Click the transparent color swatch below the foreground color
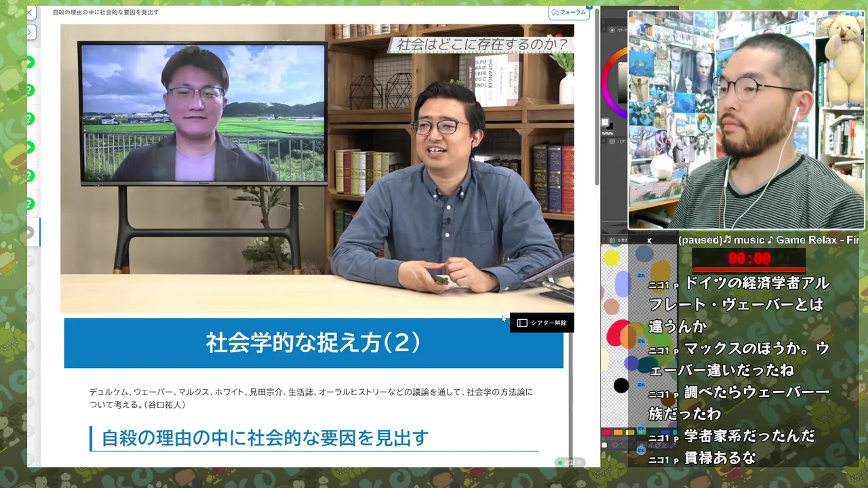Viewport: 868px width, 488px height. tap(607, 133)
